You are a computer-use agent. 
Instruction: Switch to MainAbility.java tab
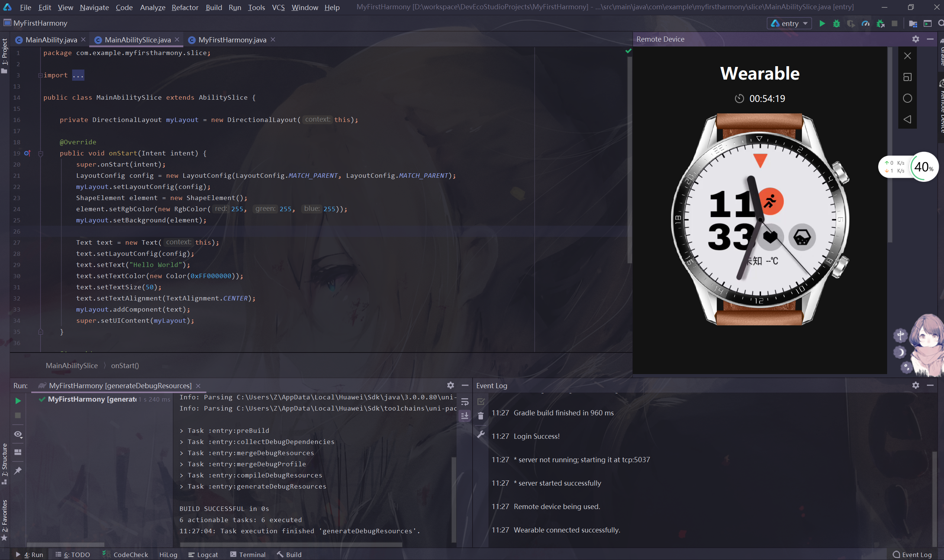[51, 40]
